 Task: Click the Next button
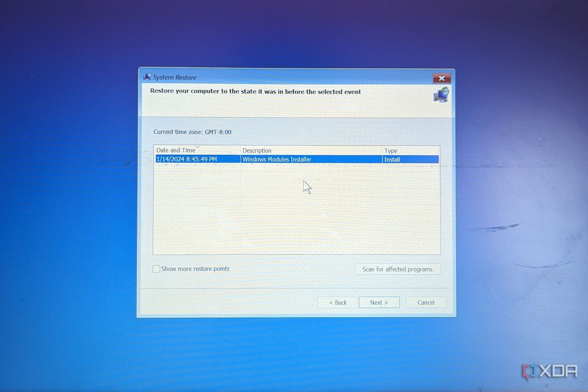coord(379,302)
